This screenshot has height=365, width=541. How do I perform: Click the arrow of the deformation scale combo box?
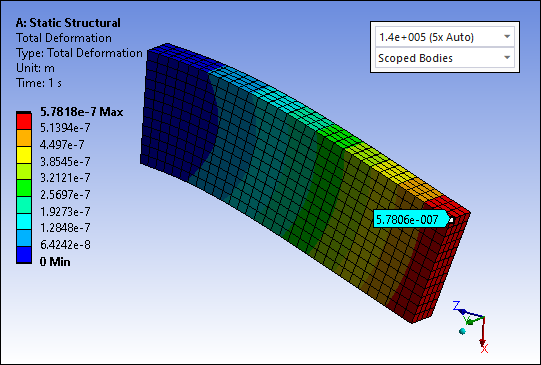click(x=507, y=37)
